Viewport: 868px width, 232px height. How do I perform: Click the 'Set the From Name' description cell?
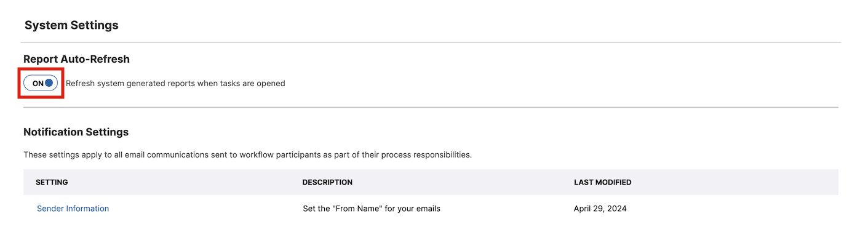coord(372,209)
